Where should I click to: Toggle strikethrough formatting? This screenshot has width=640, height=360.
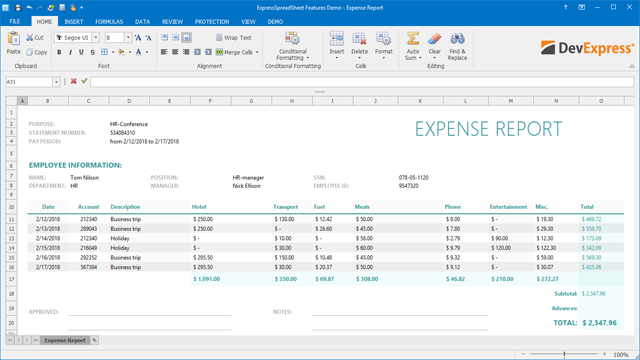92,52
